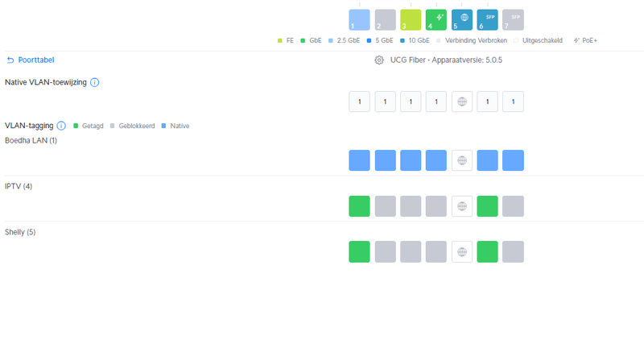Click the UCG Fiber Apparaatversie text
The height and width of the screenshot is (340, 644).
[446, 60]
